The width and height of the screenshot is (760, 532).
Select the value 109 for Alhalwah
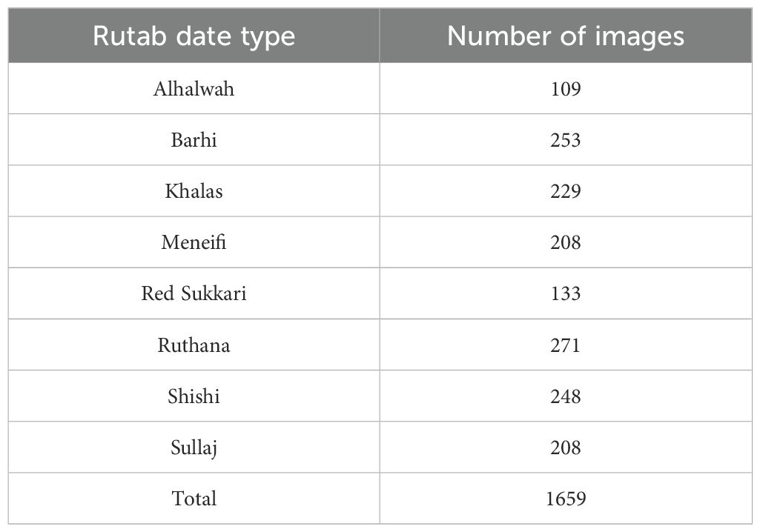[x=566, y=89]
